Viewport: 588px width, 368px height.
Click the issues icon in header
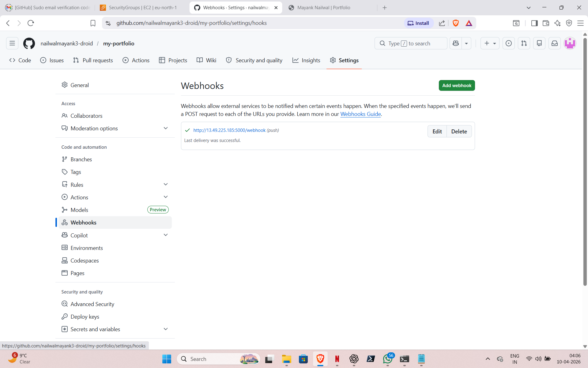click(x=508, y=43)
